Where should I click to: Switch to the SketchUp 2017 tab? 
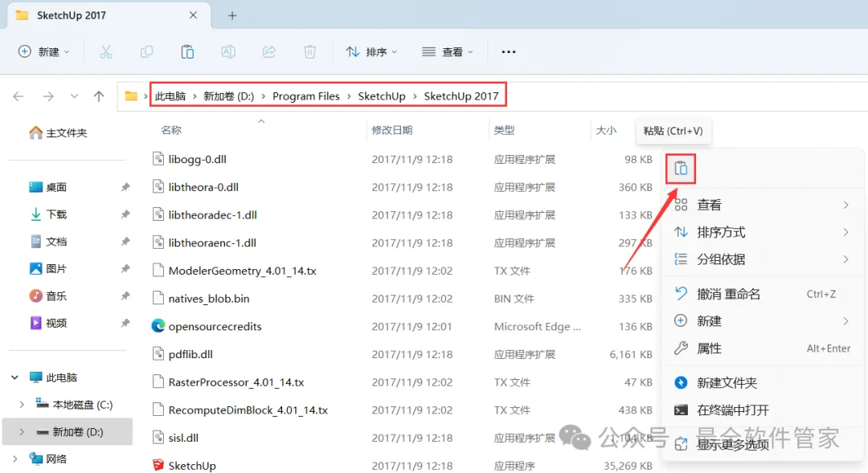[108, 15]
